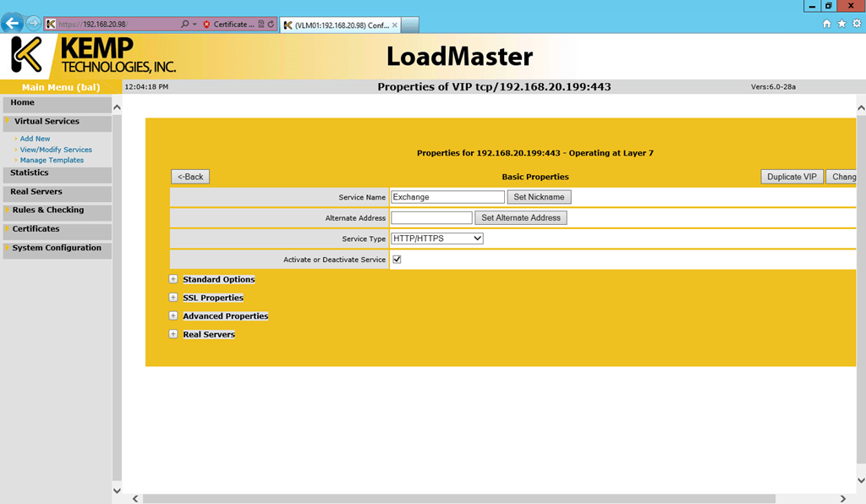This screenshot has height=504, width=866.
Task: Click the Manage Templates link
Action: click(52, 160)
